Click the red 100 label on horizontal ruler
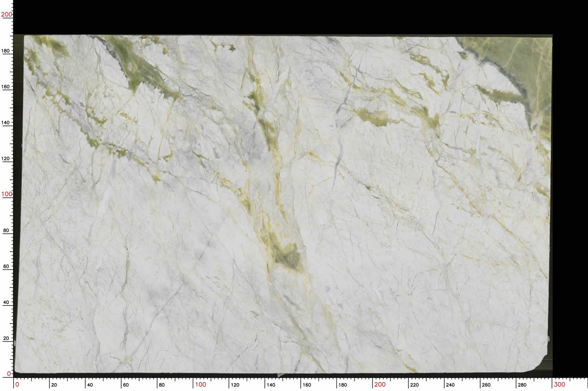 pyautogui.click(x=200, y=384)
